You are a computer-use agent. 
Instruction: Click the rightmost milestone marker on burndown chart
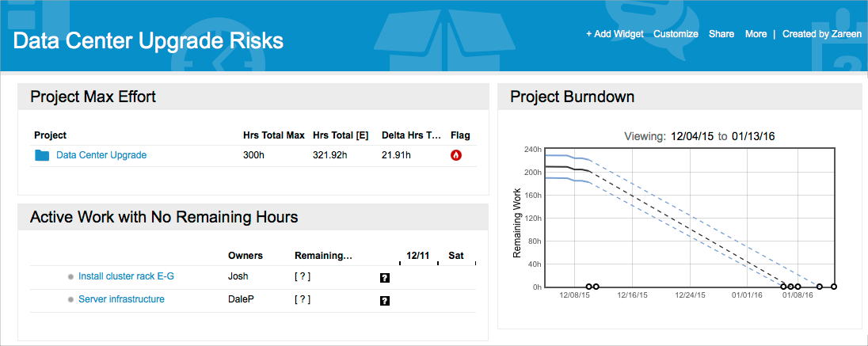834,287
